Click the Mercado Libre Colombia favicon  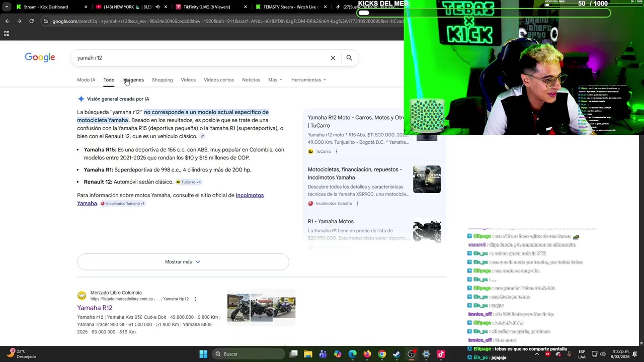(x=82, y=296)
